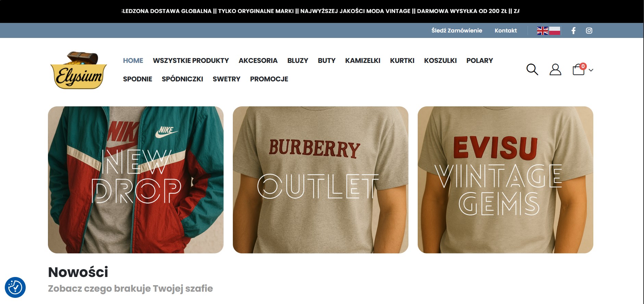Open WSZYSTKIE PRODUKTY menu item

pos(191,61)
